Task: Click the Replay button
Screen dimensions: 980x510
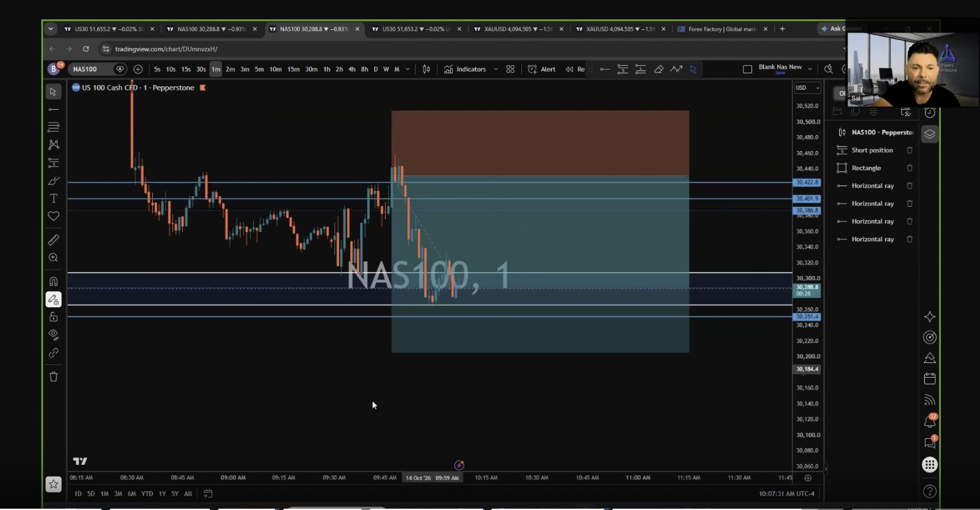Action: pyautogui.click(x=574, y=69)
